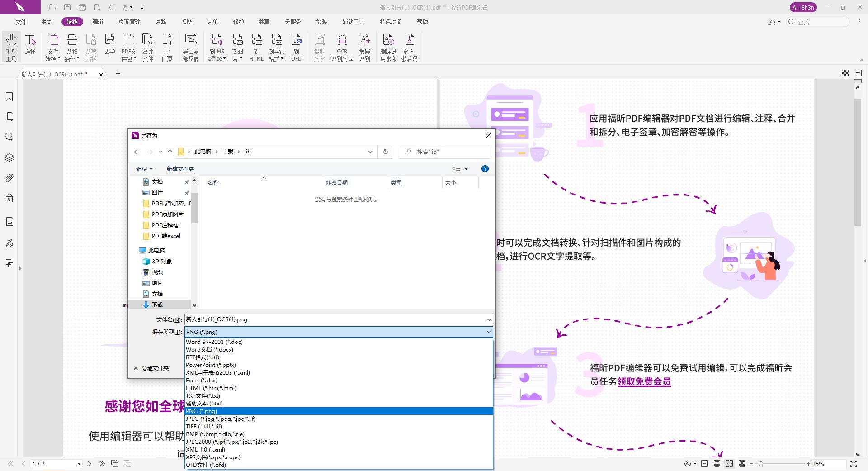The height and width of the screenshot is (471, 868).
Task: Open the bookmarks panel in the left sidebar
Action: pos(9,96)
